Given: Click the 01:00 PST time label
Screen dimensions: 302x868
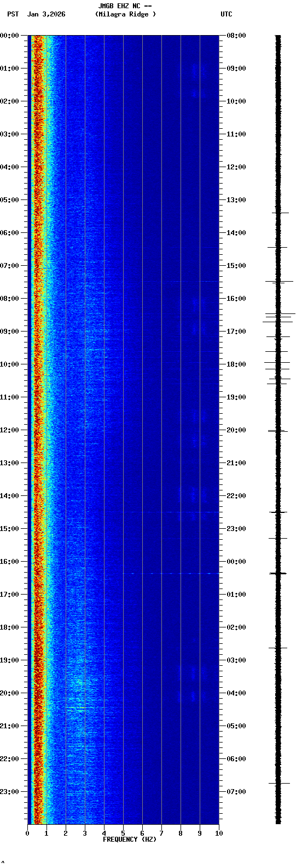Looking at the screenshot, I should (10, 68).
